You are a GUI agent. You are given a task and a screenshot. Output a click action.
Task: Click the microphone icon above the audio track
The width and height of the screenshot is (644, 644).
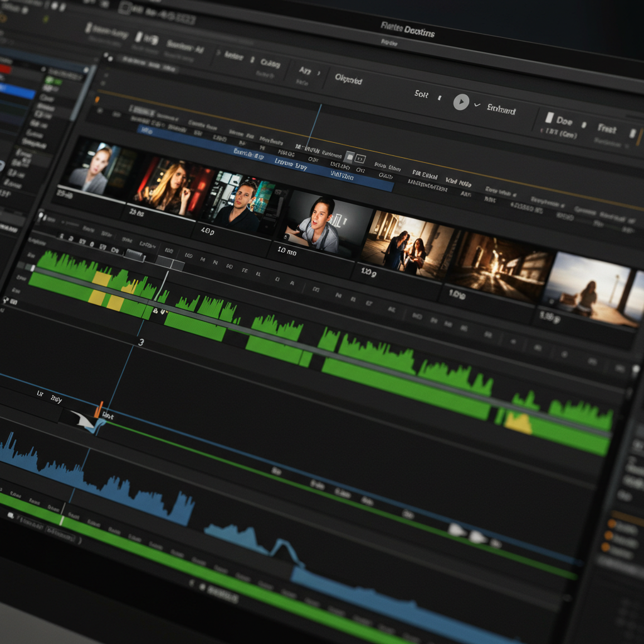pos(41,216)
